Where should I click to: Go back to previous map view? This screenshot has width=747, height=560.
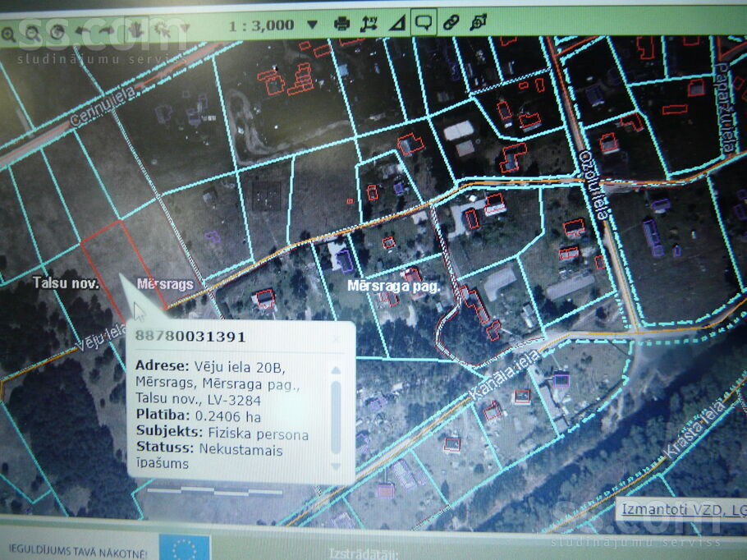point(84,32)
